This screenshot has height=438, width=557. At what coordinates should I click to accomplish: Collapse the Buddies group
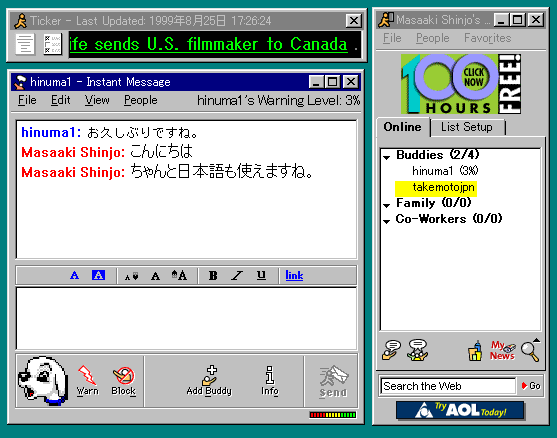coord(387,157)
